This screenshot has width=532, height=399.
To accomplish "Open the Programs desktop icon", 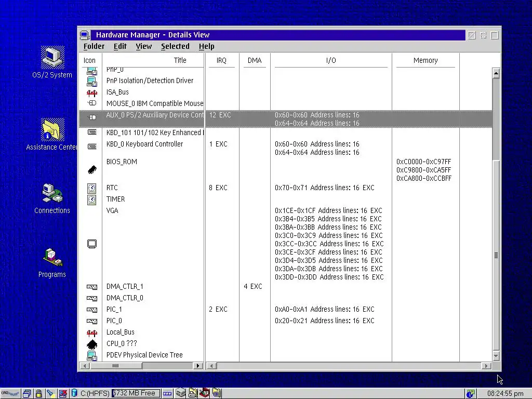I will pyautogui.click(x=52, y=257).
